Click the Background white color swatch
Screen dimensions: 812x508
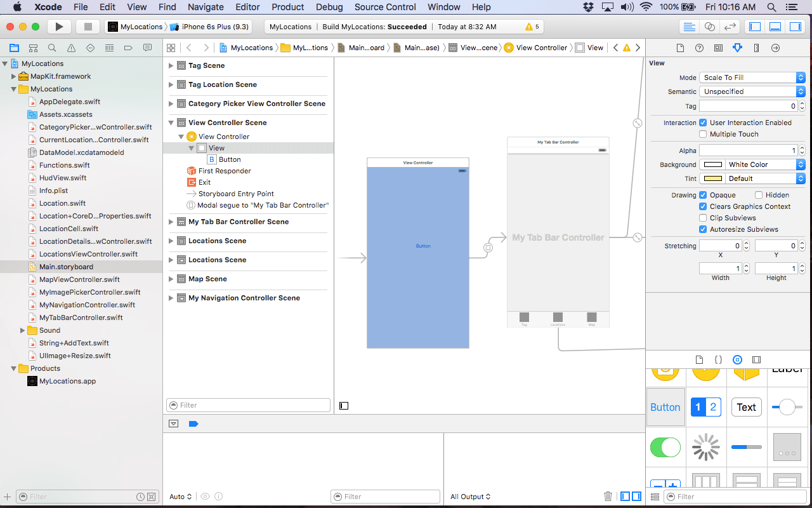click(712, 164)
